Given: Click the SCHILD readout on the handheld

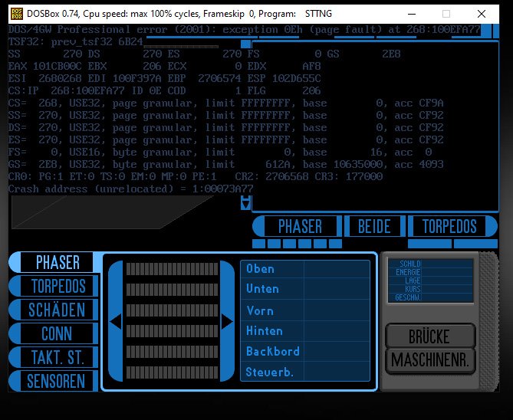Looking at the screenshot, I should pyautogui.click(x=430, y=264).
